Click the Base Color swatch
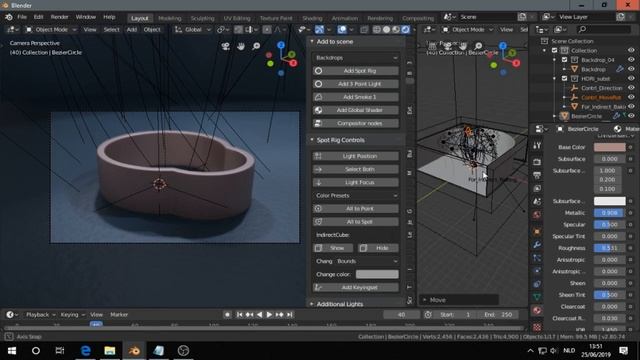The width and height of the screenshot is (640, 360). click(609, 147)
